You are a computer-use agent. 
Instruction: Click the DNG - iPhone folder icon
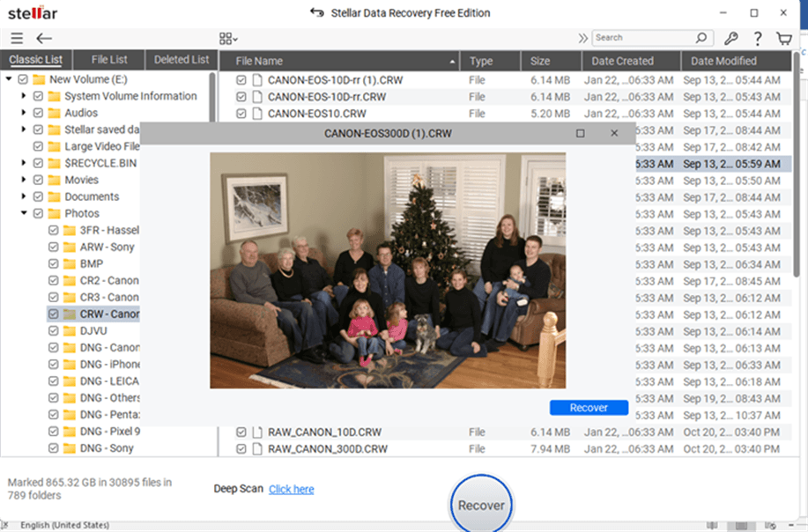point(70,364)
